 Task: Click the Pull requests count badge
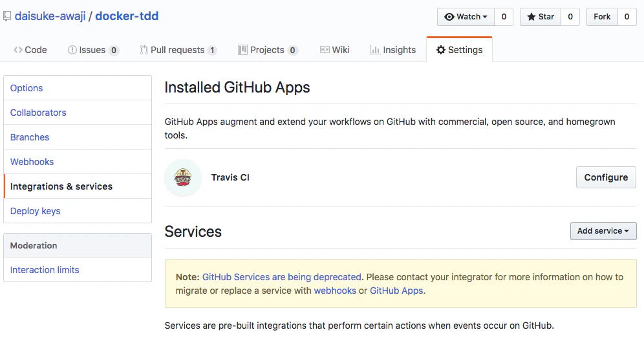point(212,50)
